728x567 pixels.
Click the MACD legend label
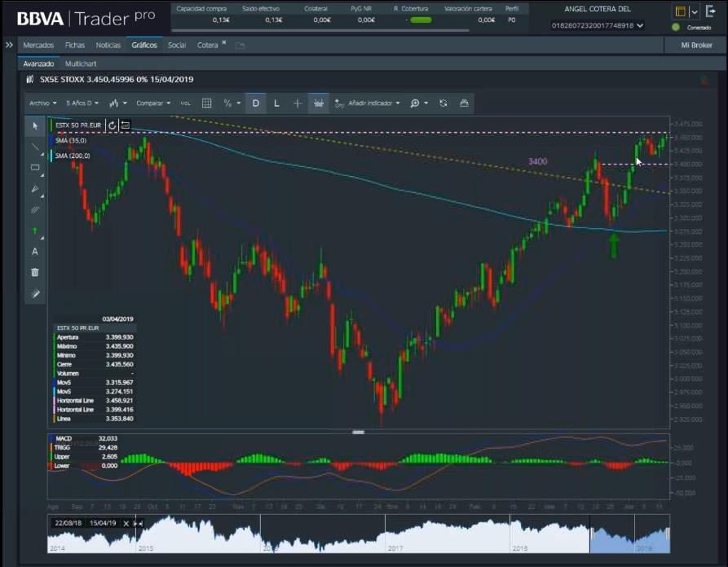point(64,438)
